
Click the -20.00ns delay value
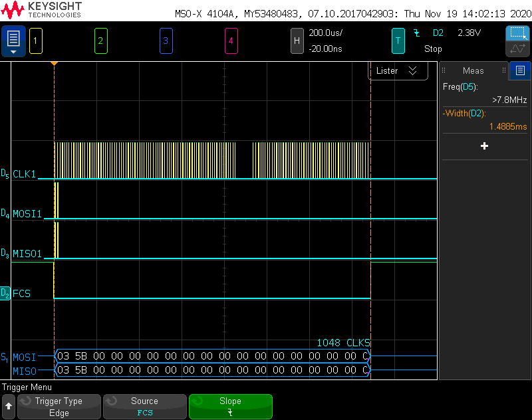click(325, 49)
